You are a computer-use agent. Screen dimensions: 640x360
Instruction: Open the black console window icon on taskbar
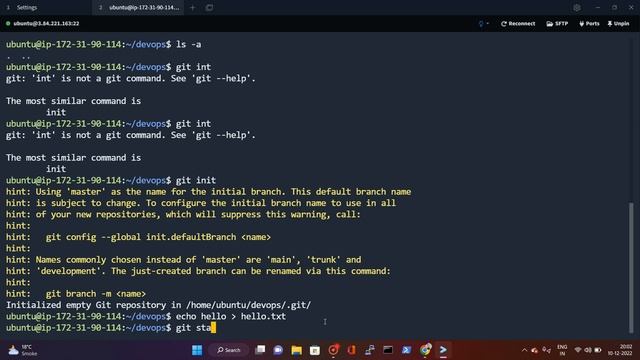pos(388,350)
